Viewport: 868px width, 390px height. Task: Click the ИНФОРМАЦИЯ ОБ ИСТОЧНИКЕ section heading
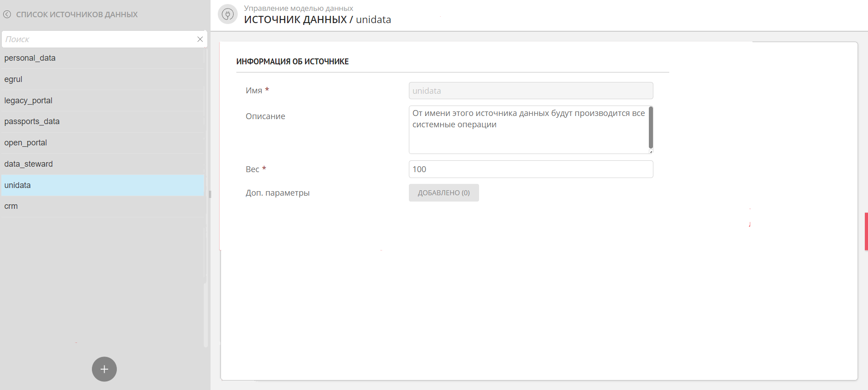click(293, 62)
